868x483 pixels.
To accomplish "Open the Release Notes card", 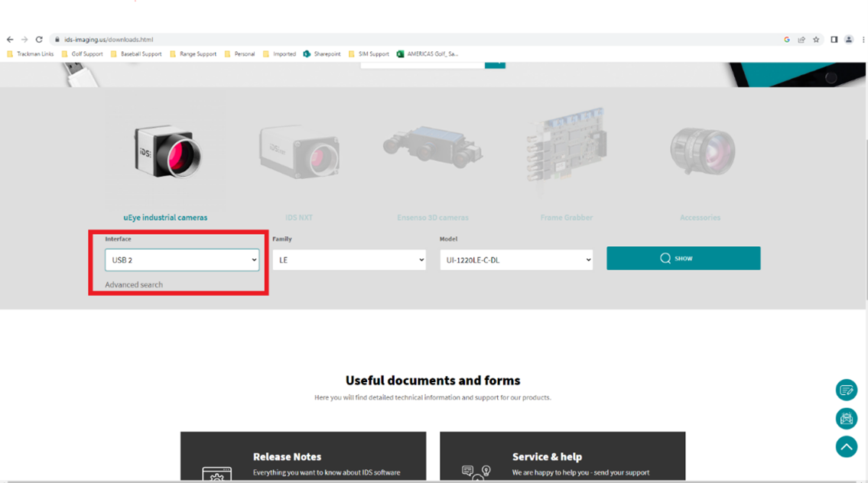I will 304,456.
